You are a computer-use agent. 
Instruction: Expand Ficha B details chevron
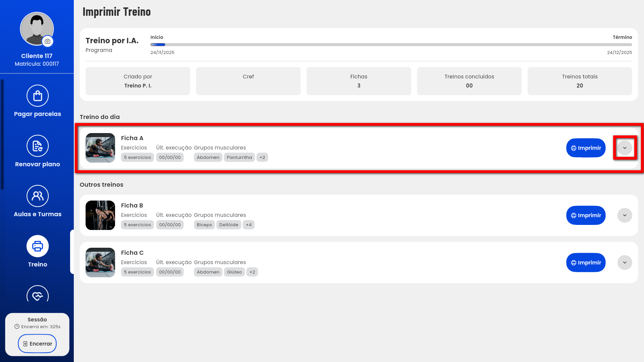tap(625, 215)
